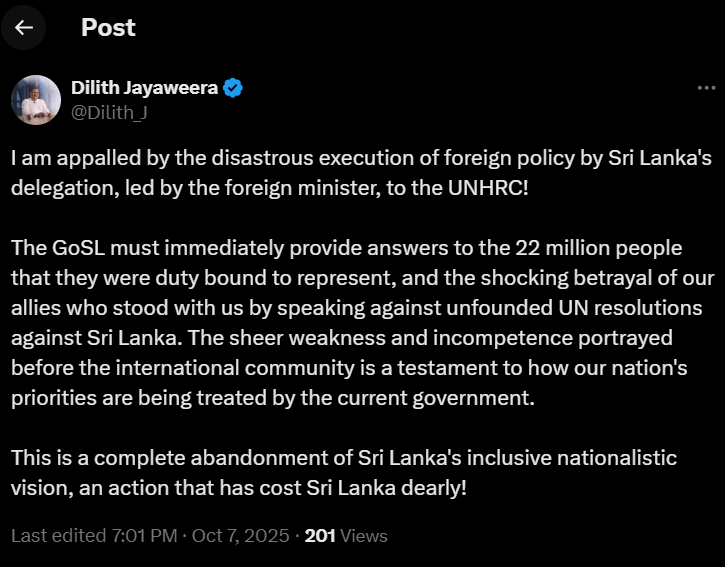Click the "Views" label

pos(364,535)
